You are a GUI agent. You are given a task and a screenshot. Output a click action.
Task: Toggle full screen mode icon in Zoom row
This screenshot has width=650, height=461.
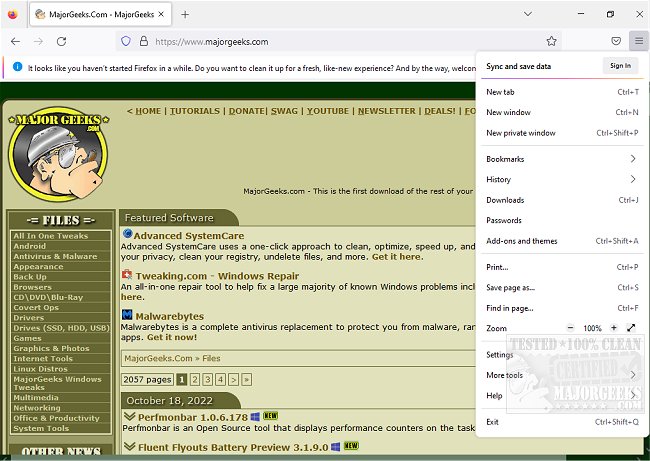(631, 328)
